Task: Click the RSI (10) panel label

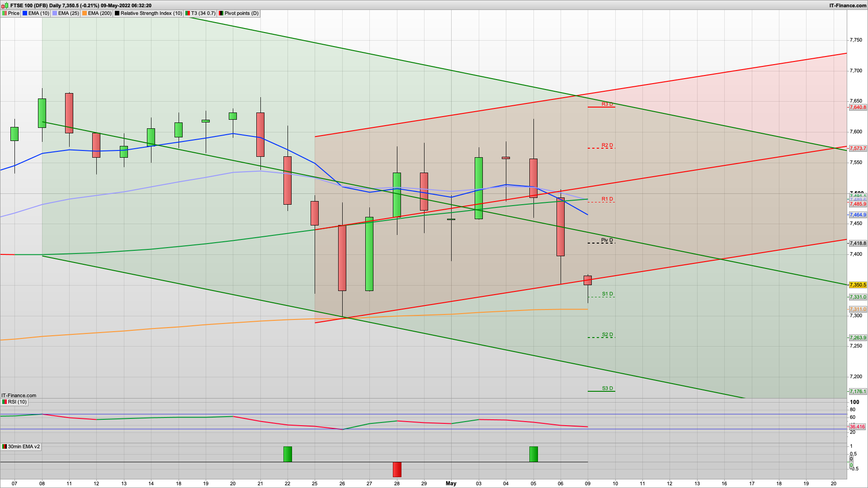Action: [17, 402]
